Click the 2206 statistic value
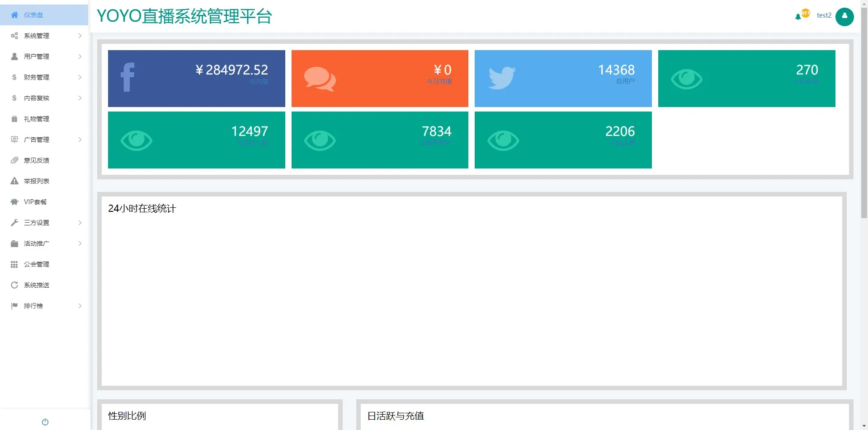Image resolution: width=868 pixels, height=430 pixels. [x=620, y=131]
